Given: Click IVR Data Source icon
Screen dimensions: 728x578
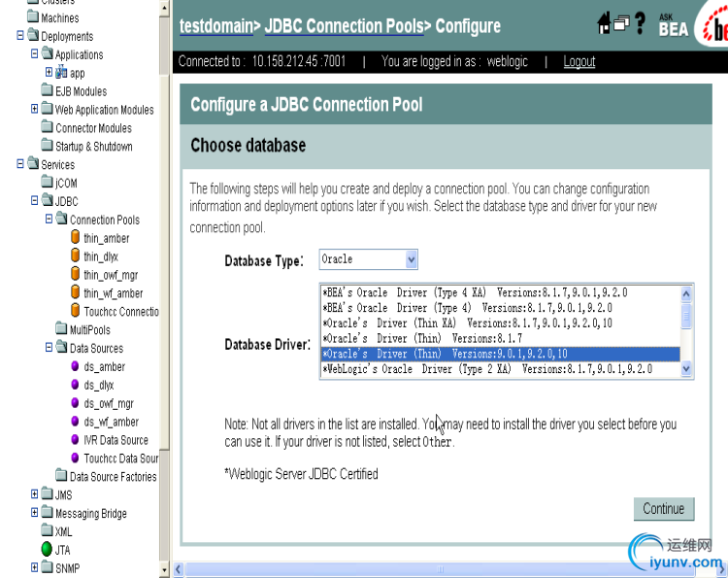Looking at the screenshot, I should (75, 439).
